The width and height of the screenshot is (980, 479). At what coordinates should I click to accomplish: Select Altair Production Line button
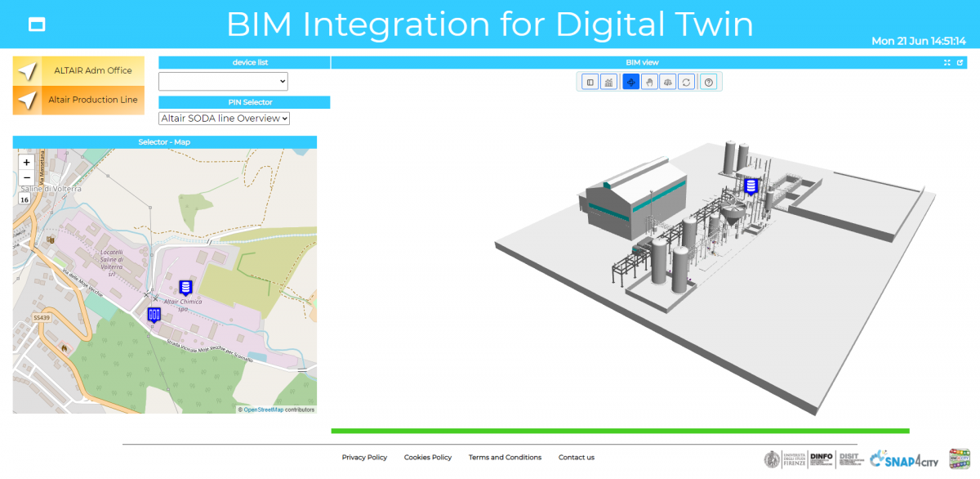pos(78,100)
